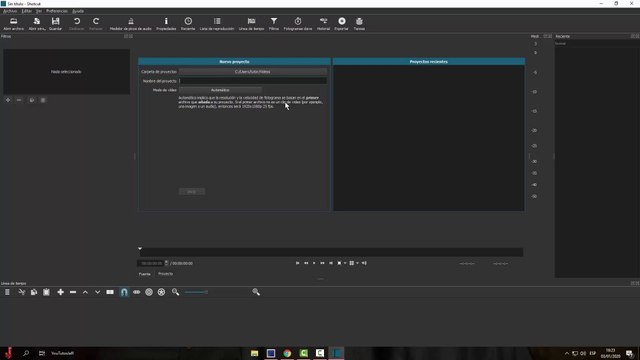
Task: Click the player play button
Action: click(x=314, y=263)
